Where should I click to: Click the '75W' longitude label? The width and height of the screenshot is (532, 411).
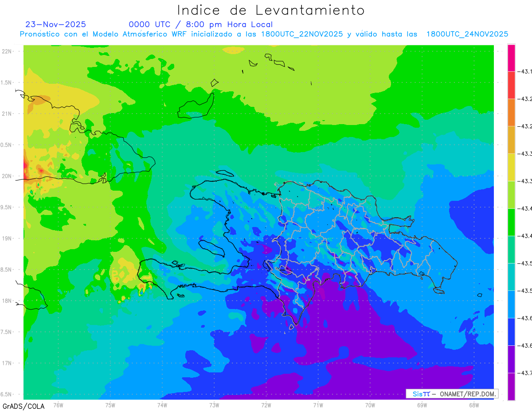coord(110,405)
